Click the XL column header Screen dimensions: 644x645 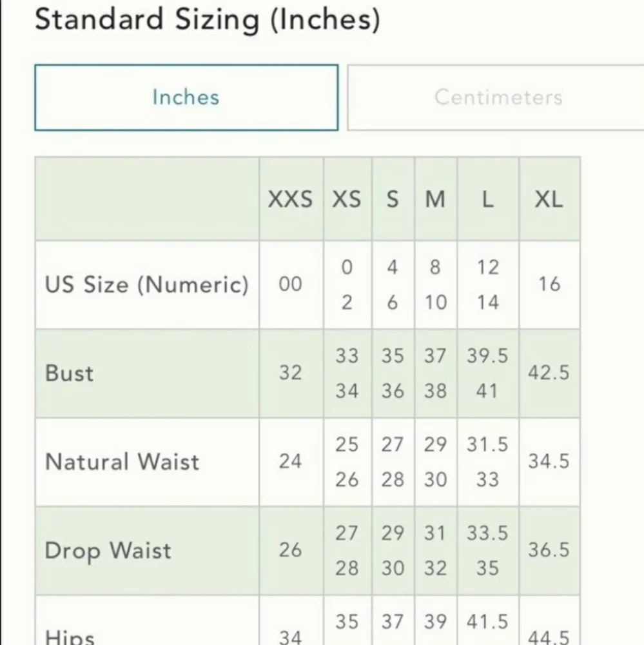point(549,199)
